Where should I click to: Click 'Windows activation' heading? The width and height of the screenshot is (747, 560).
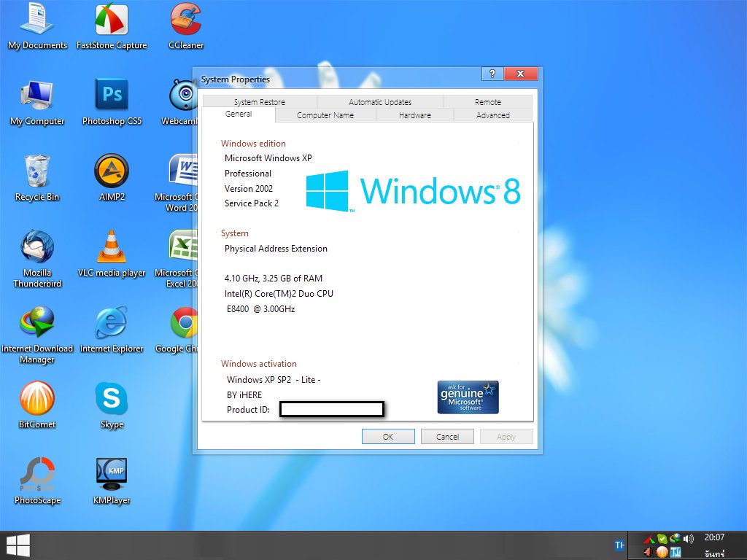pyautogui.click(x=259, y=364)
